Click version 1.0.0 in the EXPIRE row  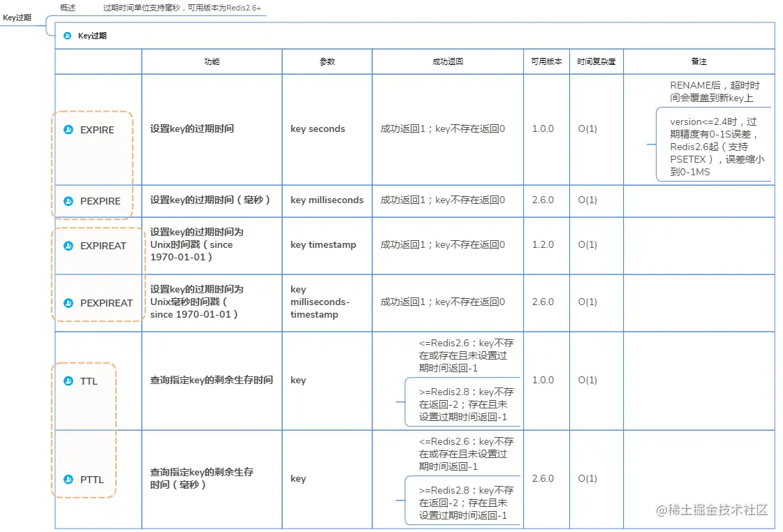543,128
